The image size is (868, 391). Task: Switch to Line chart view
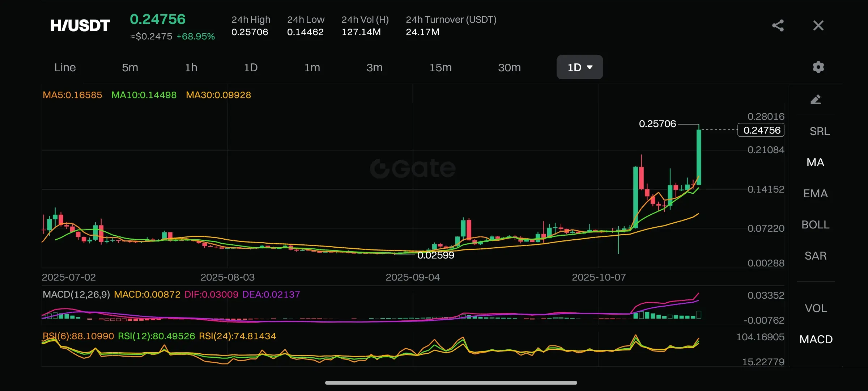[65, 67]
